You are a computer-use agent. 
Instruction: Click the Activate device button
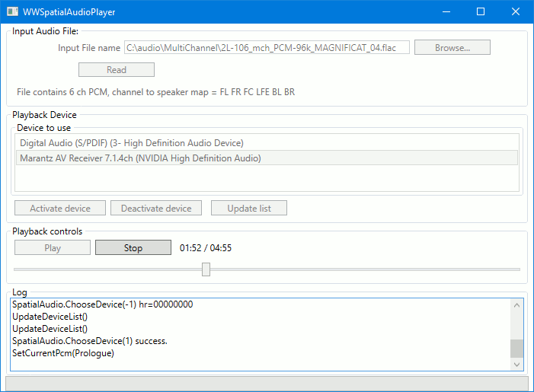point(60,209)
